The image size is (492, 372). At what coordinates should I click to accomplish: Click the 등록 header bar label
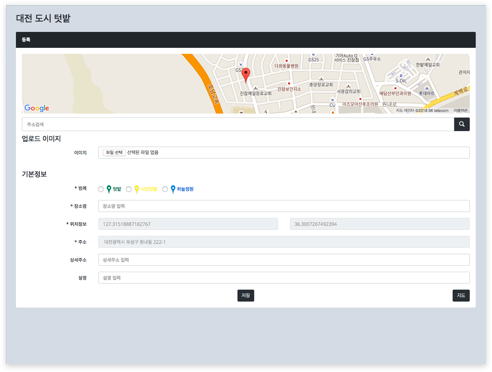26,40
